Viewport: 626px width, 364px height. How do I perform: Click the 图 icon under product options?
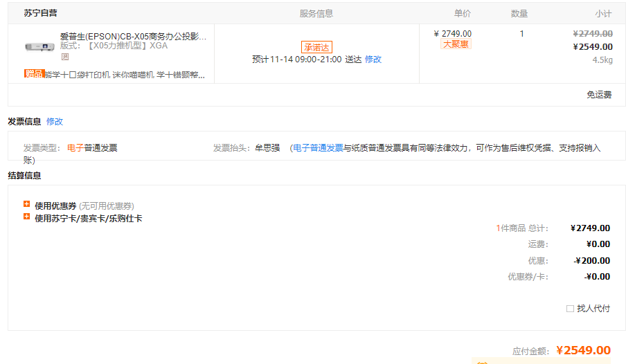pyautogui.click(x=64, y=57)
